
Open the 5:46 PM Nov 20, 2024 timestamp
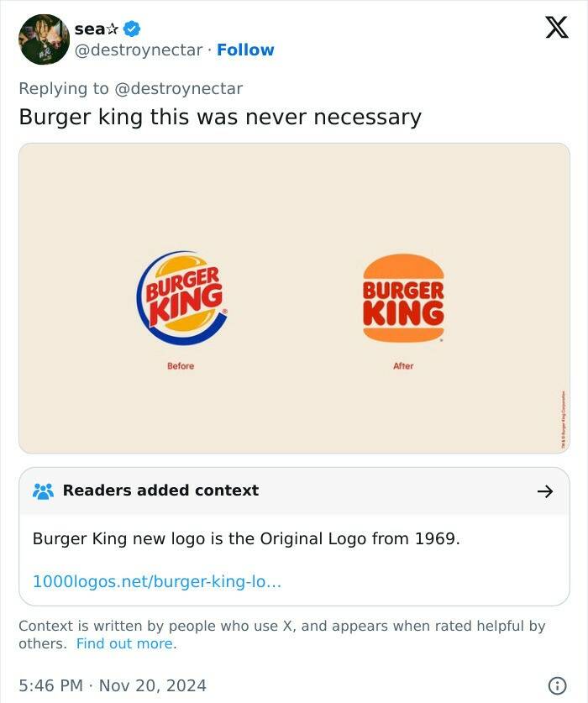113,685
